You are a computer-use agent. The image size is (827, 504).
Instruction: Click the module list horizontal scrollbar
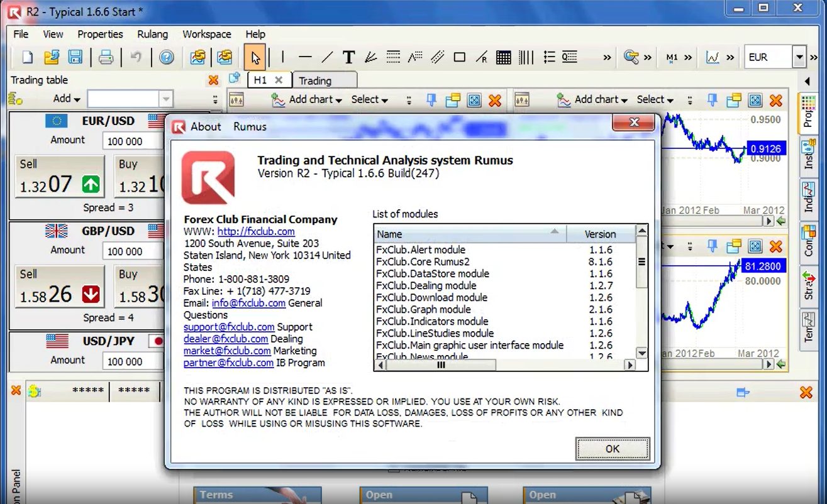[440, 364]
